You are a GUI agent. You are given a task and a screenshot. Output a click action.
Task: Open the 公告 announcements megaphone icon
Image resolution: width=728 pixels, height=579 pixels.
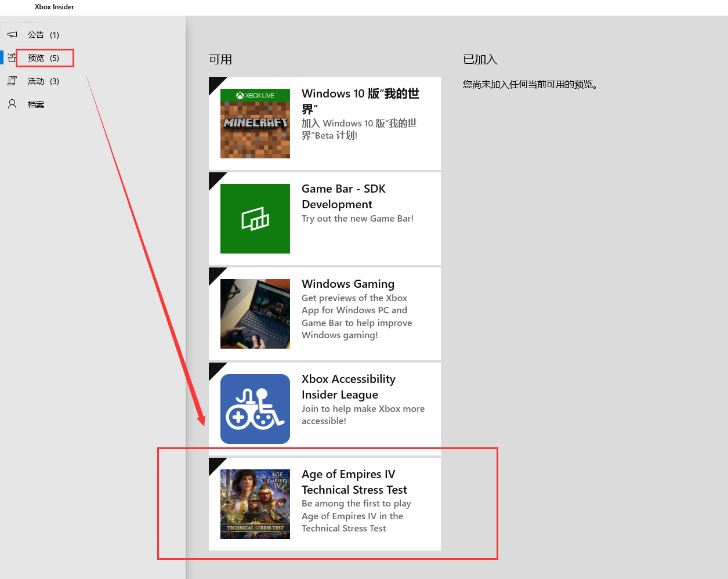[x=12, y=35]
